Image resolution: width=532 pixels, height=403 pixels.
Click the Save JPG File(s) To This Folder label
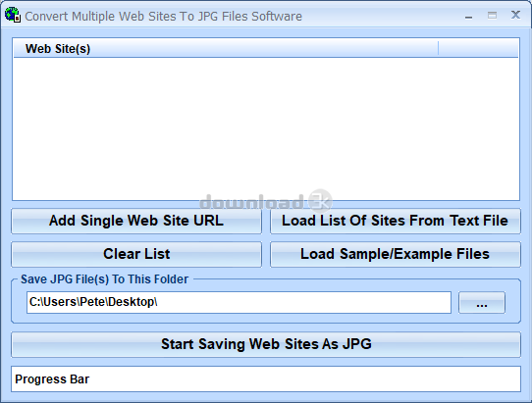(104, 279)
